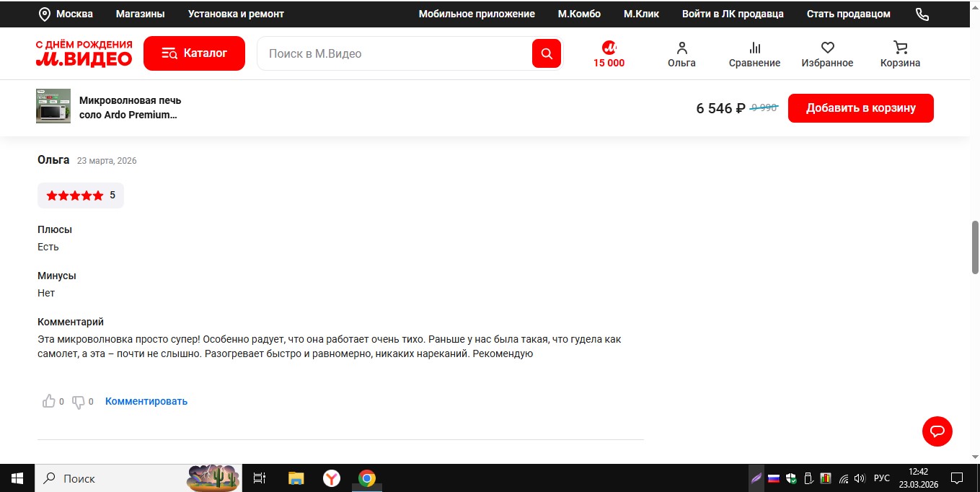980x492 pixels.
Task: Click the crossed-out old price 9 990
Action: point(764,107)
